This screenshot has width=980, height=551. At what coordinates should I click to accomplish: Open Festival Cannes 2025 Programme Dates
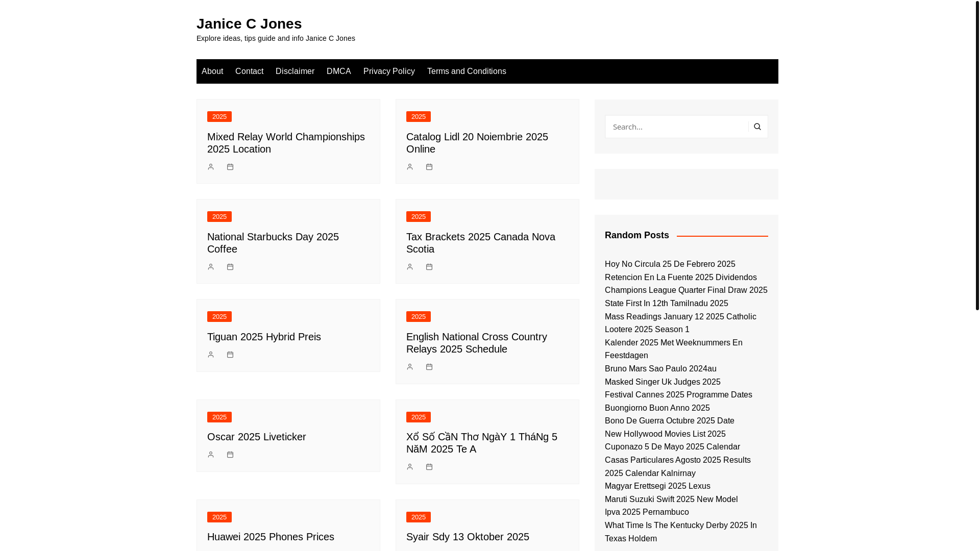point(678,395)
